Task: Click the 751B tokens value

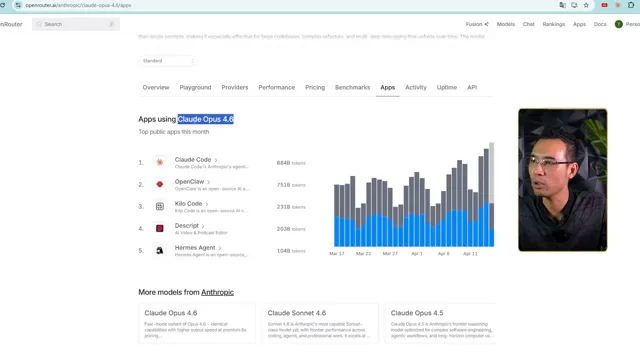Action: coord(291,185)
